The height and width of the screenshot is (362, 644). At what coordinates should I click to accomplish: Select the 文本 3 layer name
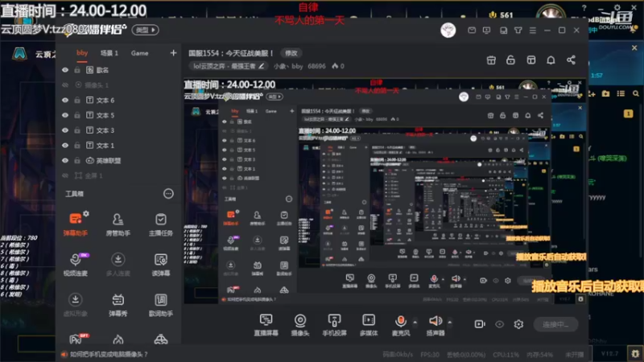point(105,130)
